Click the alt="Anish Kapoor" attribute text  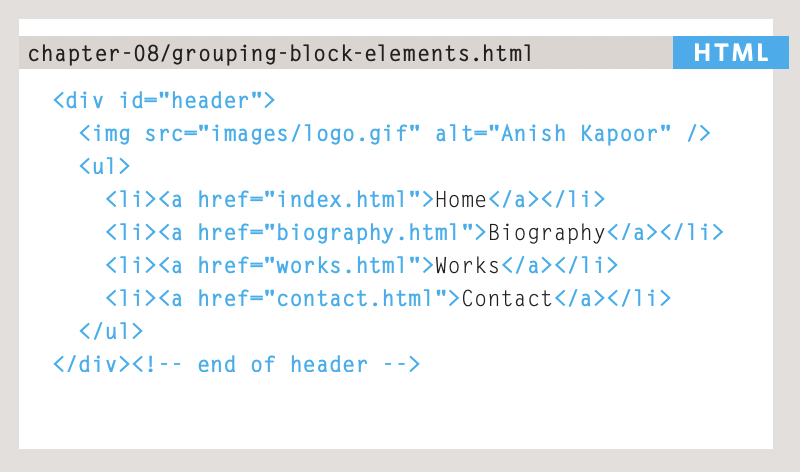point(553,134)
